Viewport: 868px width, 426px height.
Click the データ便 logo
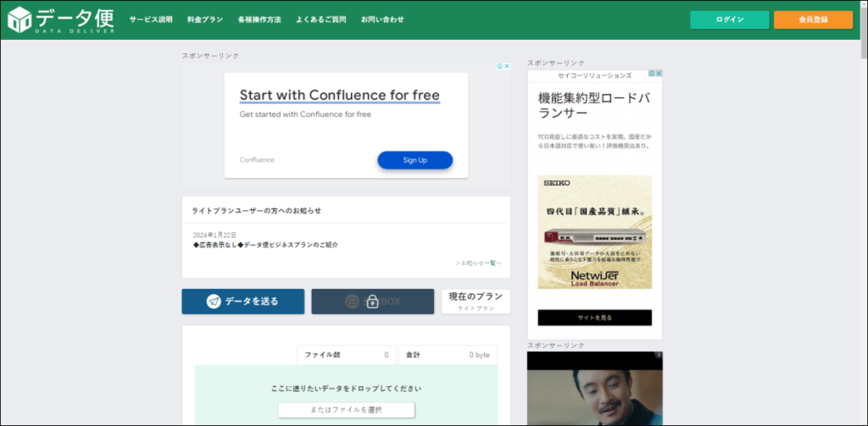coord(61,20)
